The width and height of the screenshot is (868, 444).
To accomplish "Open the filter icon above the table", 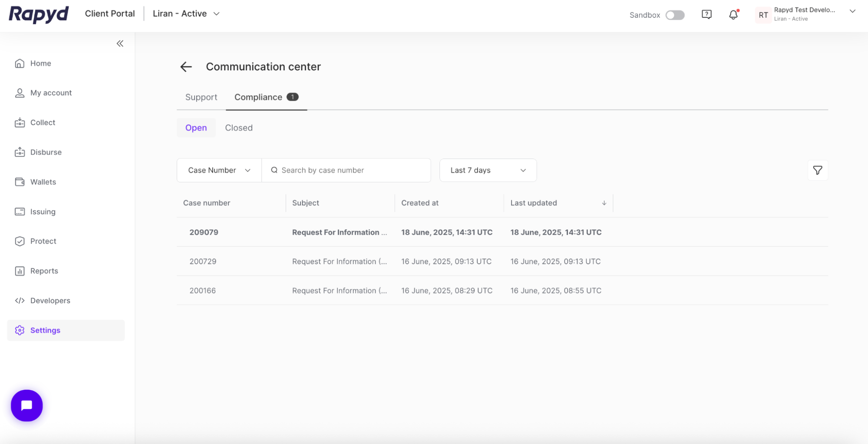I will pos(817,170).
